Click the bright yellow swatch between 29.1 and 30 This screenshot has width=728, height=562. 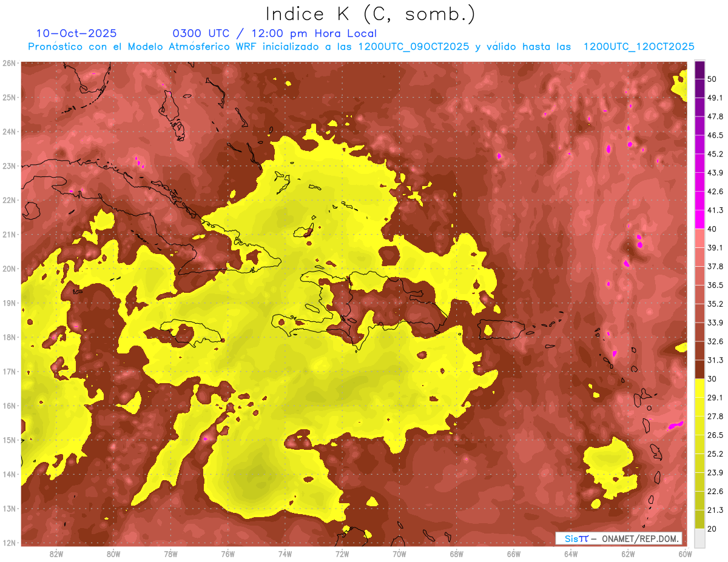(700, 388)
